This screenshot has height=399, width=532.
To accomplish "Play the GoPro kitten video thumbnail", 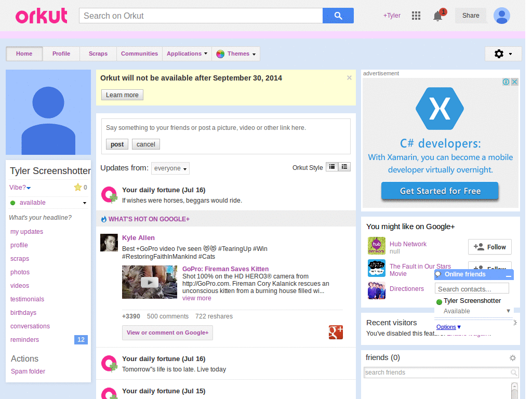I will pyautogui.click(x=150, y=282).
